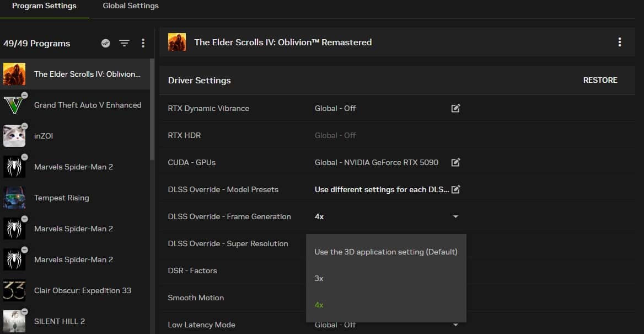
Task: Click the verified programs checkmark filter icon
Action: tap(105, 43)
